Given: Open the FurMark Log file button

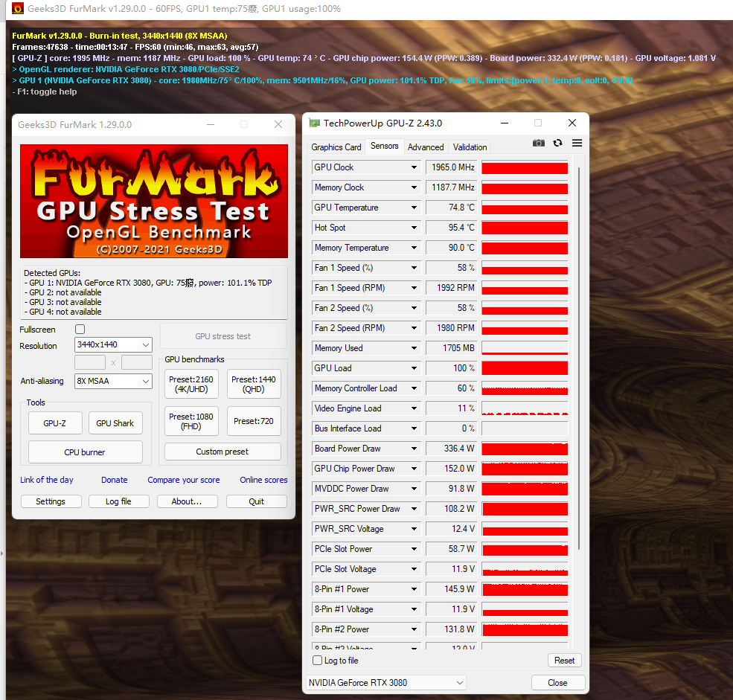Looking at the screenshot, I should coord(119,501).
